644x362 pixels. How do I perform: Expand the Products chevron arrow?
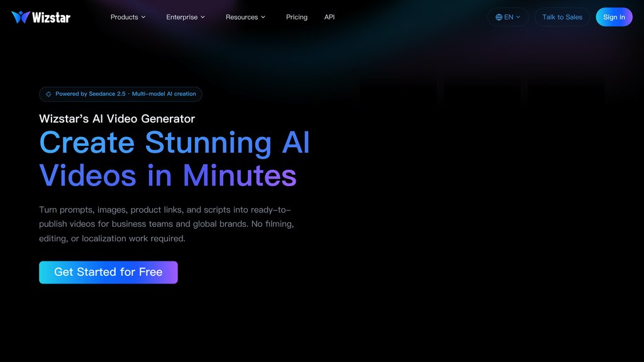[143, 17]
